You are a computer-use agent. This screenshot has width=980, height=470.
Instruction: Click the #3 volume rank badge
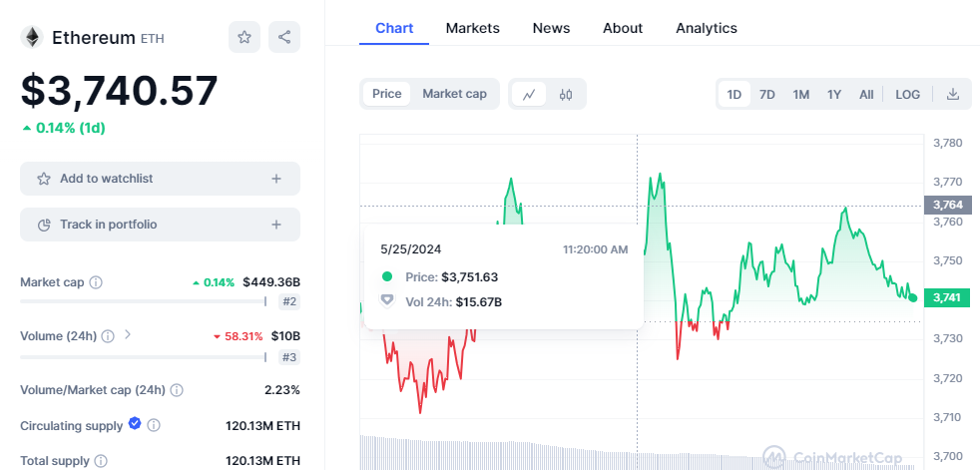click(289, 357)
